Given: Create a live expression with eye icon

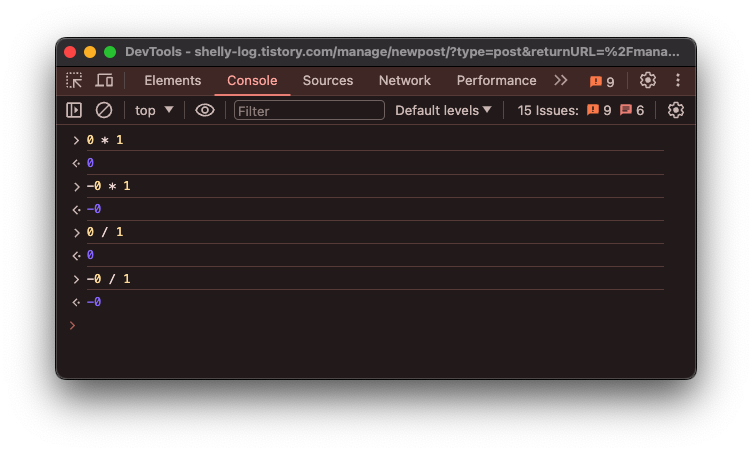Looking at the screenshot, I should click(x=205, y=110).
